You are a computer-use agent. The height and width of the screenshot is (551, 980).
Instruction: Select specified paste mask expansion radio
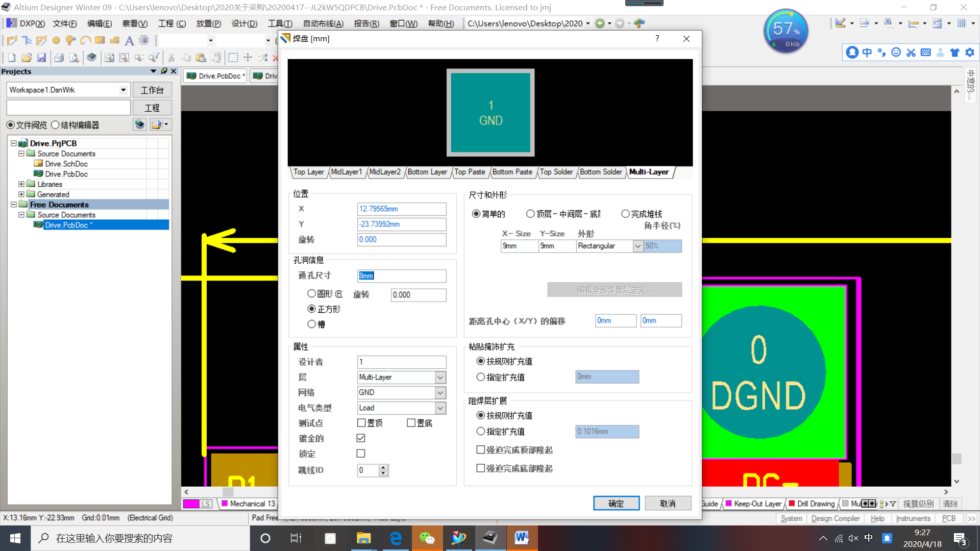[480, 377]
